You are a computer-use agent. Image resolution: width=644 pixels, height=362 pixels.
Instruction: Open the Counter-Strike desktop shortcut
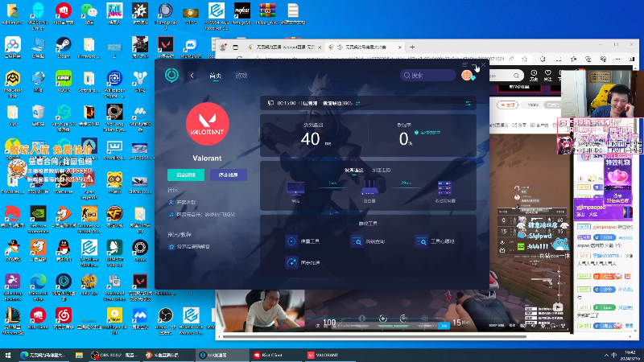pos(89,219)
